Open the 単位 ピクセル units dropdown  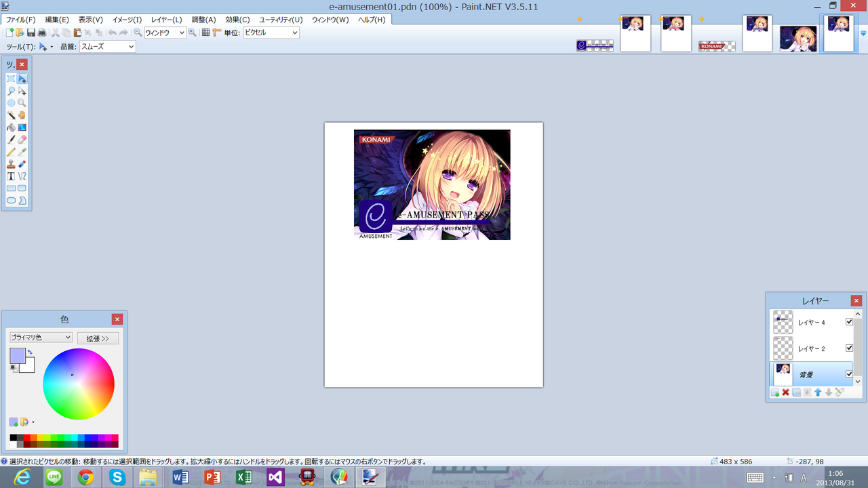coord(271,33)
